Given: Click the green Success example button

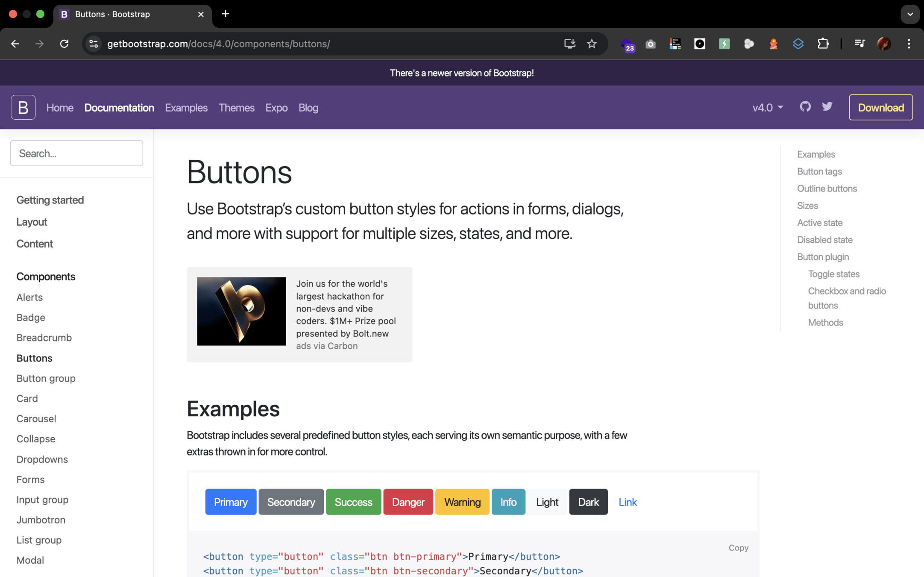Looking at the screenshot, I should pos(353,502).
